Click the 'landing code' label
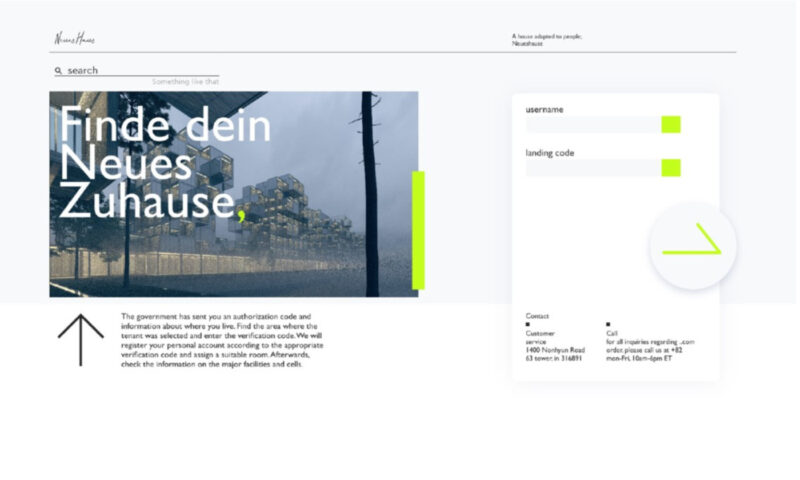 pos(550,153)
